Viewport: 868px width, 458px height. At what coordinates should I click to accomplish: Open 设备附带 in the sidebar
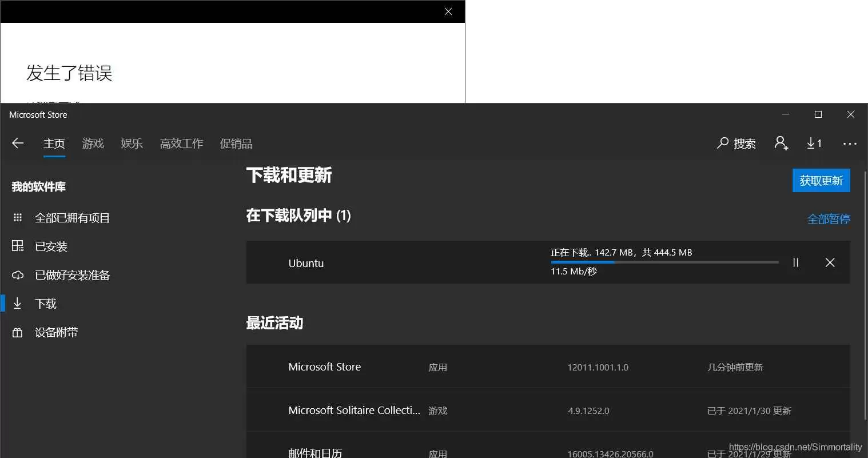[x=55, y=332]
